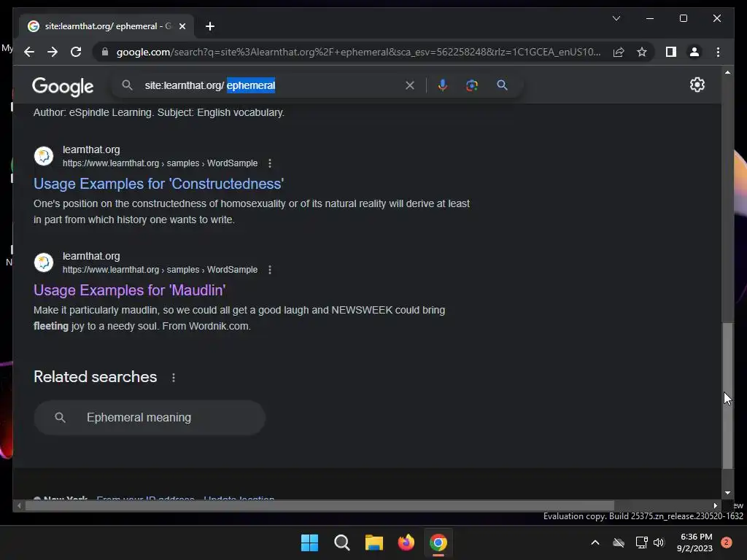
Task: Click the scroll-down arrow of the page
Action: [727, 493]
